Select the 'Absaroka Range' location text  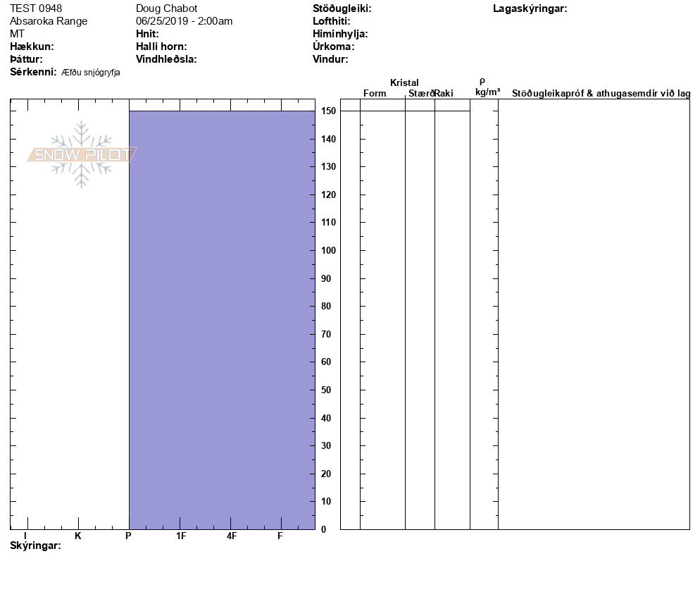(48, 21)
